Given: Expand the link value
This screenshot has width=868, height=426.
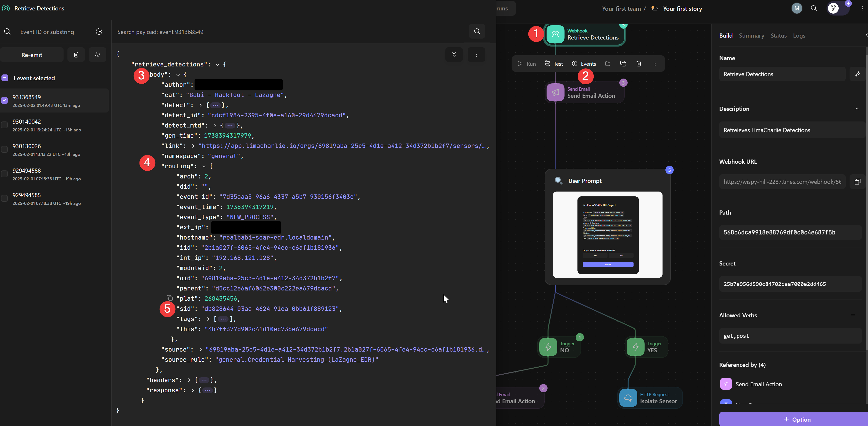Looking at the screenshot, I should [x=193, y=146].
